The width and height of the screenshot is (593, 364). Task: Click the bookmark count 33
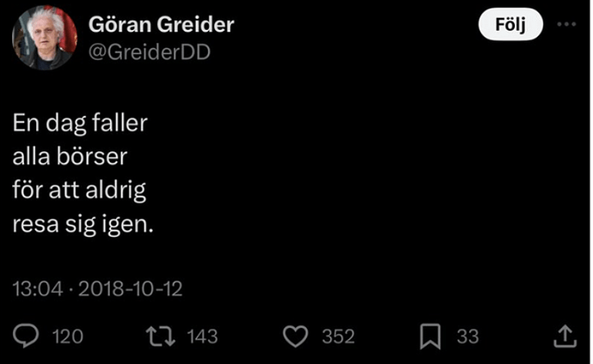pyautogui.click(x=467, y=337)
